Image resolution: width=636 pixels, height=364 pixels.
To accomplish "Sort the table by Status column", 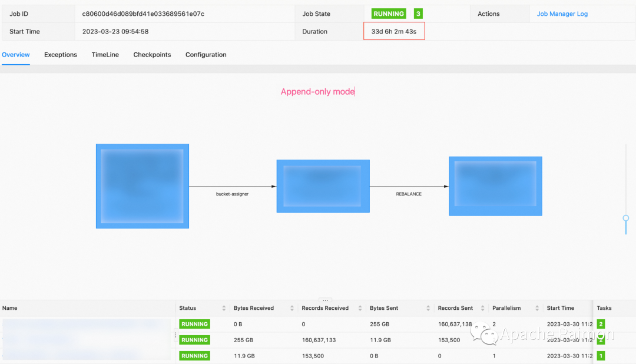I will tap(224, 309).
